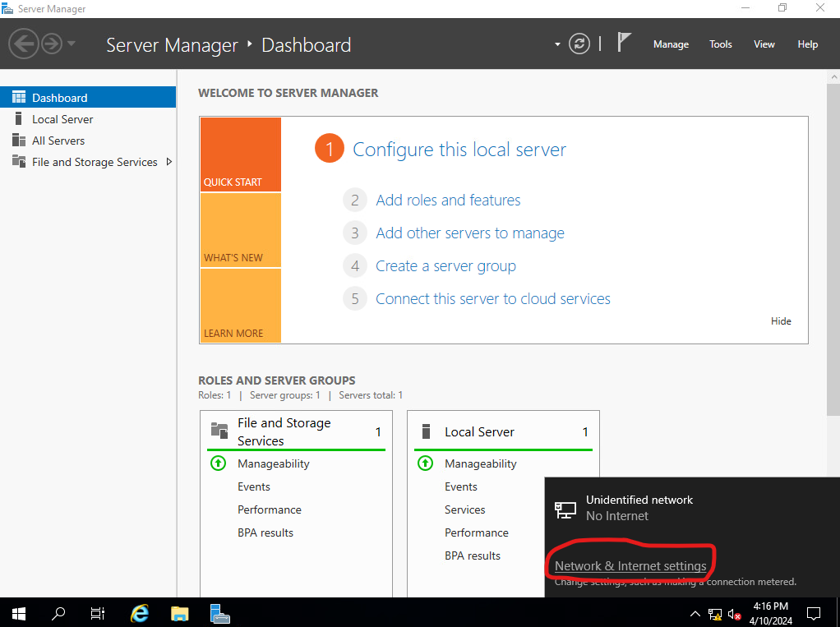Select the Unidentified network connection
Image resolution: width=840 pixels, height=627 pixels.
point(692,508)
